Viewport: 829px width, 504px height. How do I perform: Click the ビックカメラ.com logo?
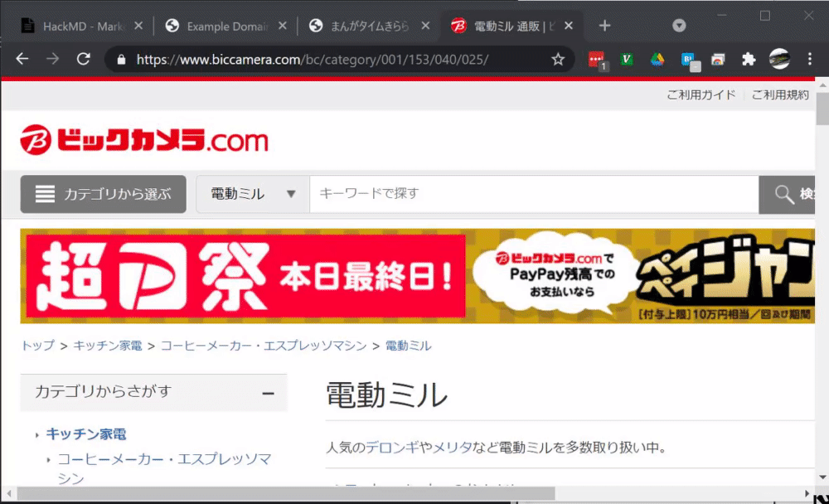point(144,141)
